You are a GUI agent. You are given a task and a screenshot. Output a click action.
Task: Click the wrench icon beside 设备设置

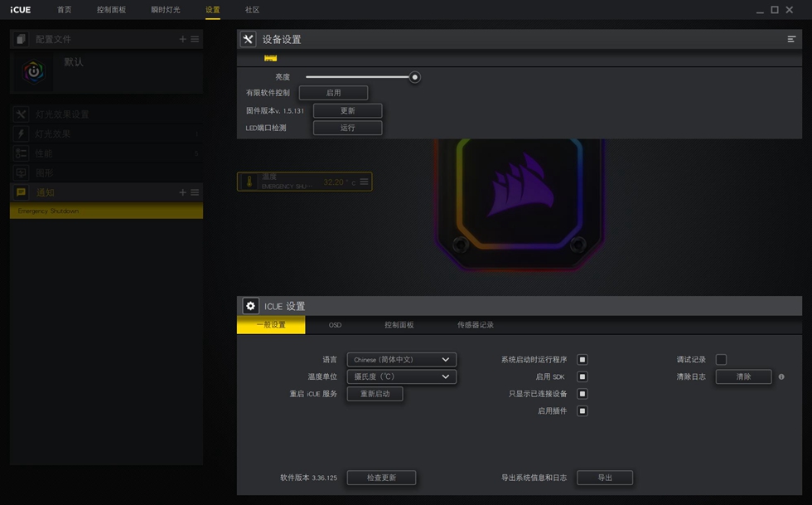(248, 40)
